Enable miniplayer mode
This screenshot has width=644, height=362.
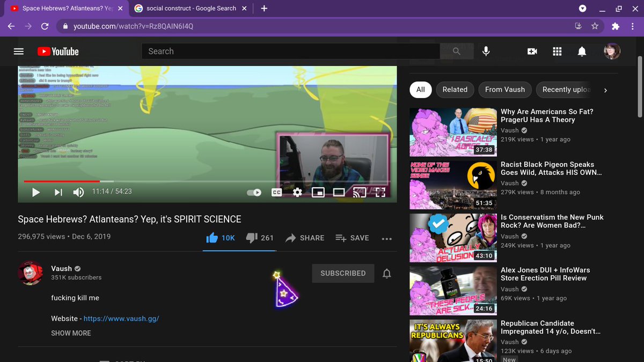click(x=318, y=192)
